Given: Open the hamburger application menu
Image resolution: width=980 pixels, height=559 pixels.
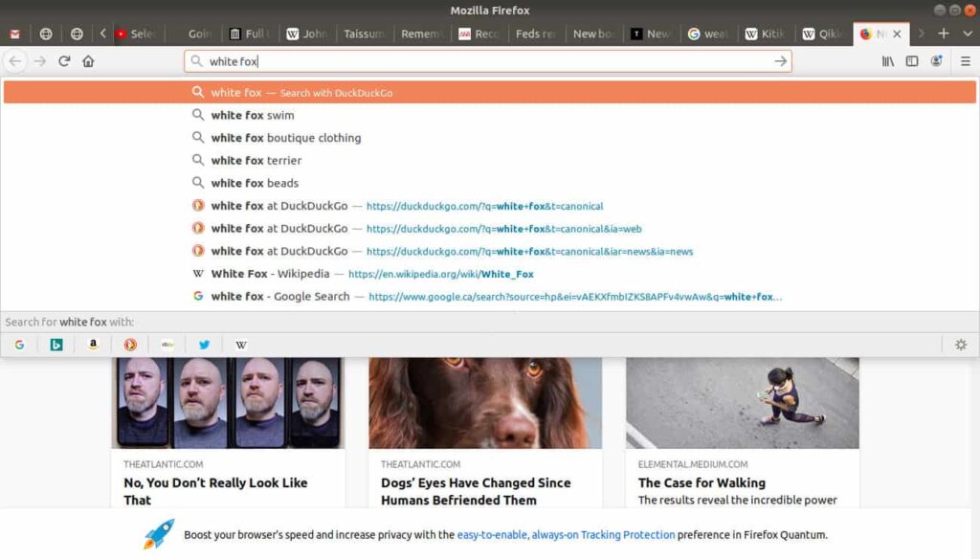Looking at the screenshot, I should [966, 61].
